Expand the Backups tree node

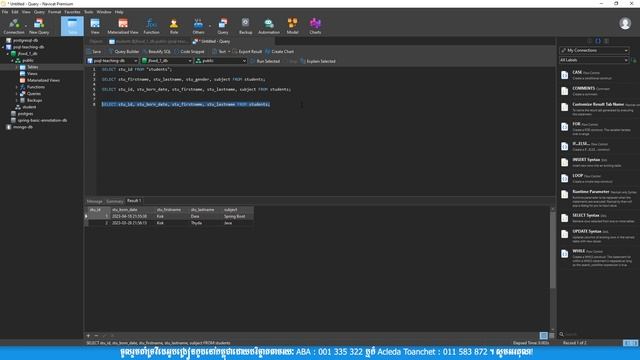[x=17, y=100]
